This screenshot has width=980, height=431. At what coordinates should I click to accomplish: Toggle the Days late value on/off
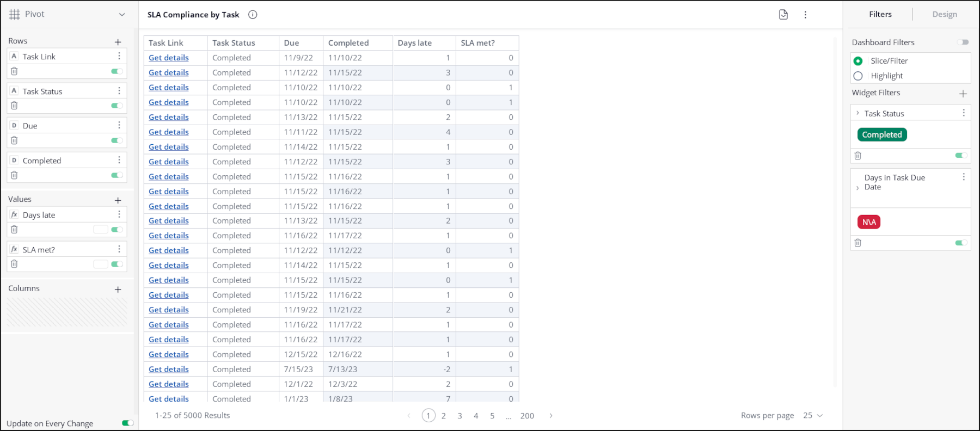click(x=117, y=230)
